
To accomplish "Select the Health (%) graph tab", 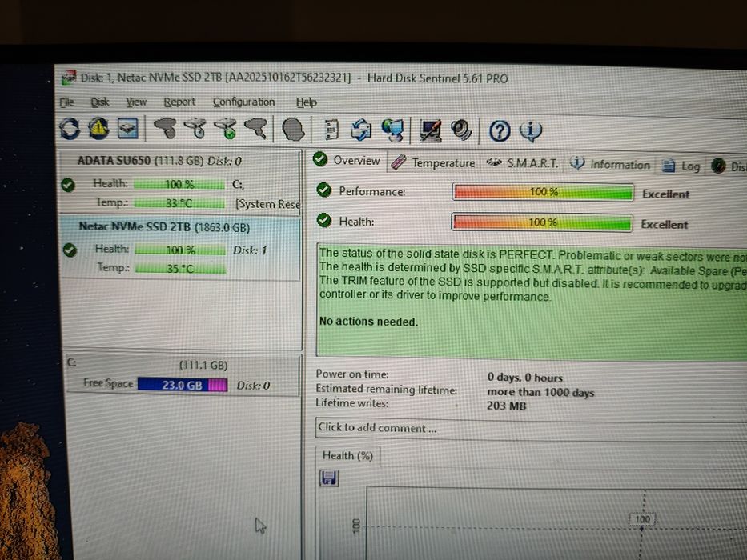I will [347, 456].
